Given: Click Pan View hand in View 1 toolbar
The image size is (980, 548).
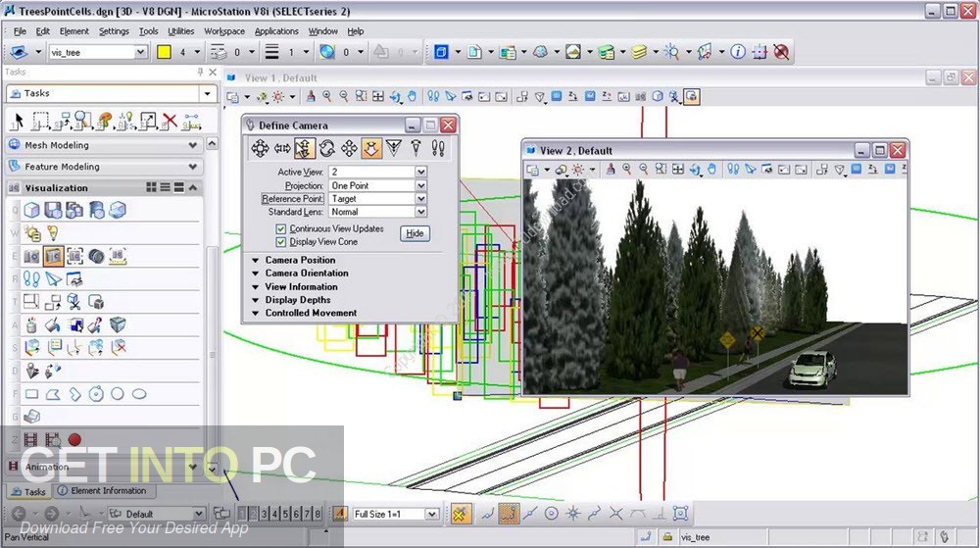Looking at the screenshot, I should coord(412,96).
